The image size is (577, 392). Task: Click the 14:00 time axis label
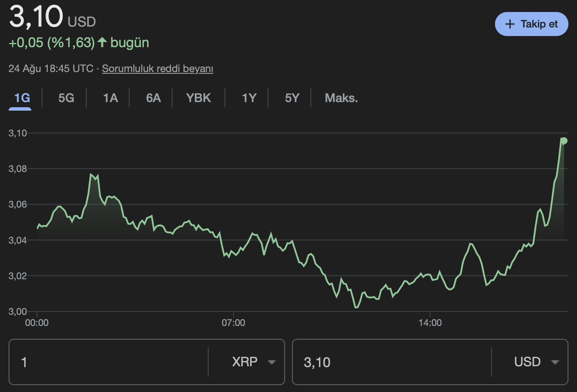430,323
